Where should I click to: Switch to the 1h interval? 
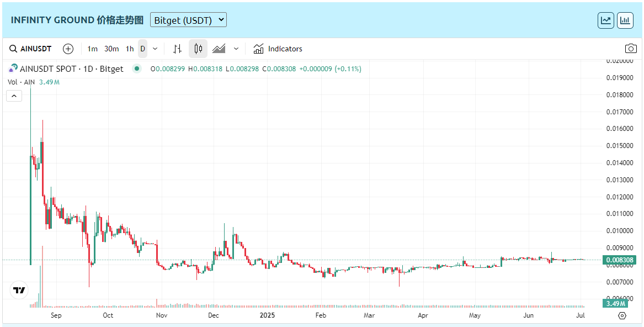coord(130,49)
